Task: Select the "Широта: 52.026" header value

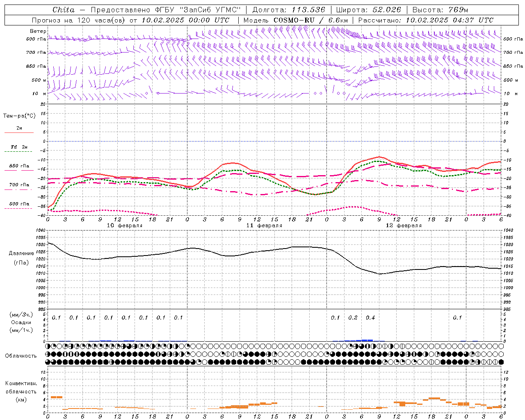Action: click(368, 10)
